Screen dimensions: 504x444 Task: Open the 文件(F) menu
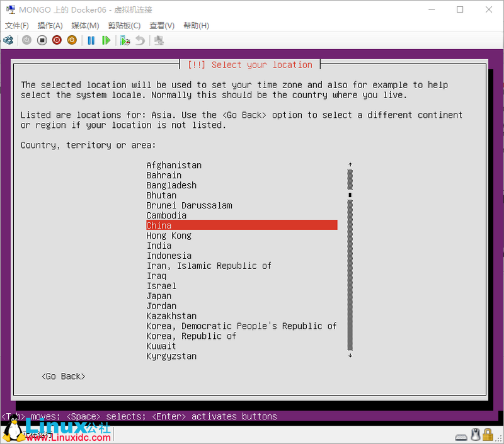tap(16, 25)
